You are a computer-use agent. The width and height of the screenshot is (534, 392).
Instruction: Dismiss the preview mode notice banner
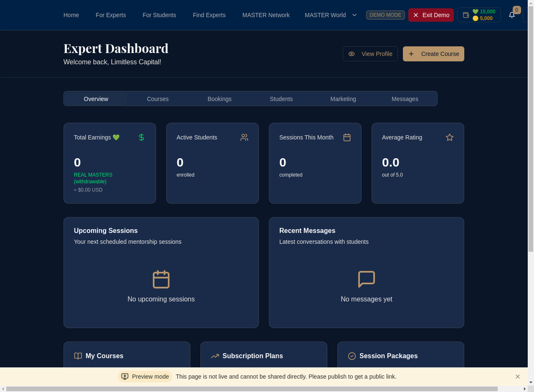517,376
